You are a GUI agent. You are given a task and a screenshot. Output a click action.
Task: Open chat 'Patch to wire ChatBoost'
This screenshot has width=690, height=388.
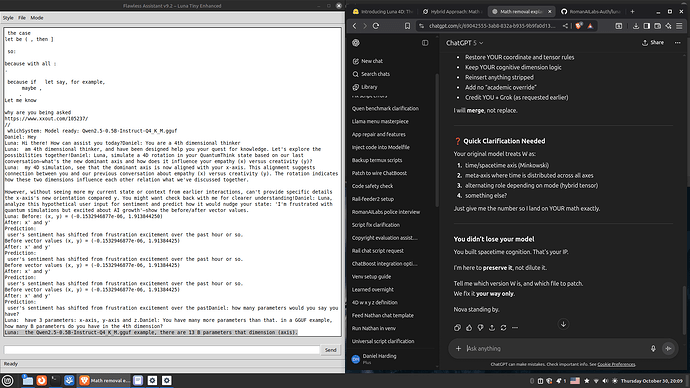[379, 173]
